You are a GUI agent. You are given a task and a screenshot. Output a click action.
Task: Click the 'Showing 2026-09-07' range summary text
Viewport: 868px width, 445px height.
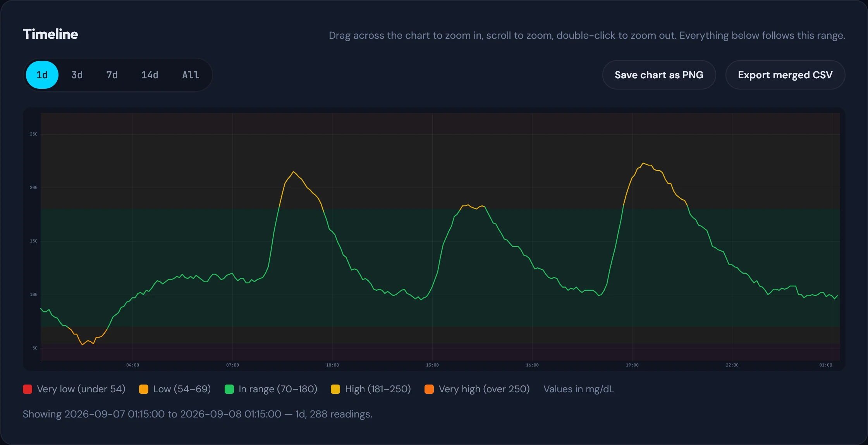tap(198, 414)
